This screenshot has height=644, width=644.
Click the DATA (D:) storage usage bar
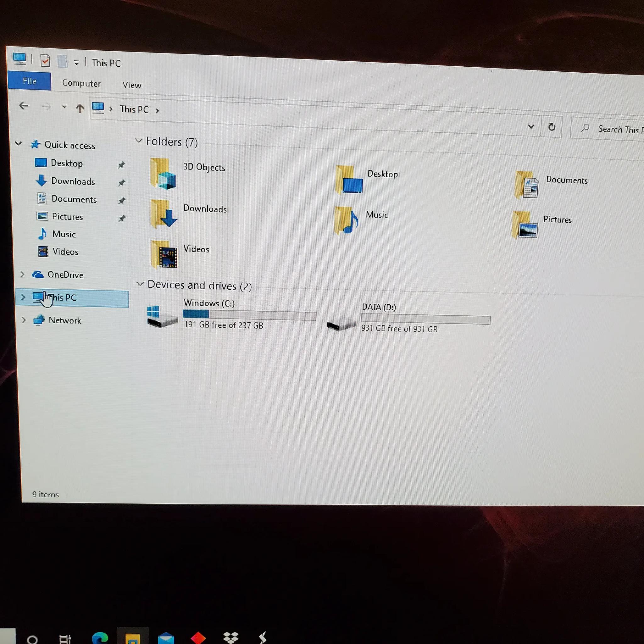[426, 319]
